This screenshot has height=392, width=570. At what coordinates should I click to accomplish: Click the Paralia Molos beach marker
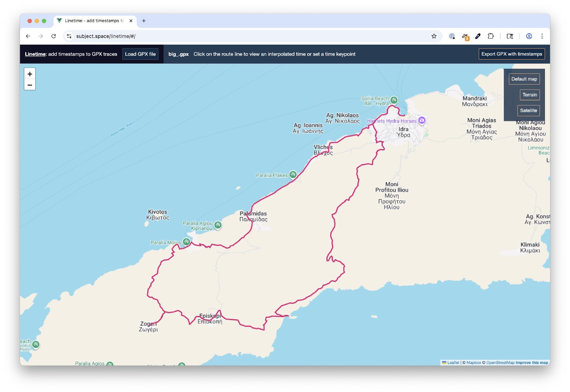coord(186,242)
